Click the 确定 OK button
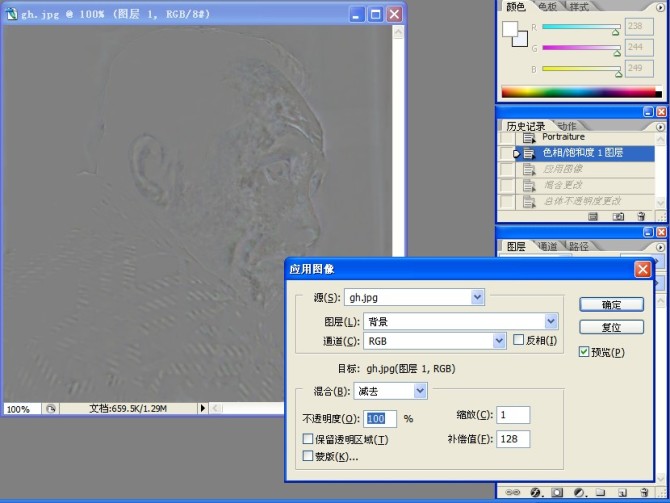Viewport: 670px width, 503px height. click(611, 305)
